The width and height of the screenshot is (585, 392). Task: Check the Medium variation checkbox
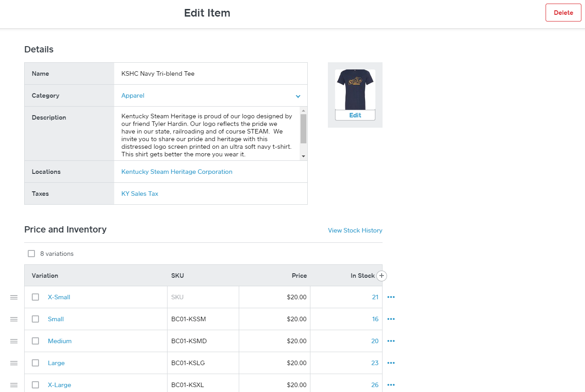[35, 341]
